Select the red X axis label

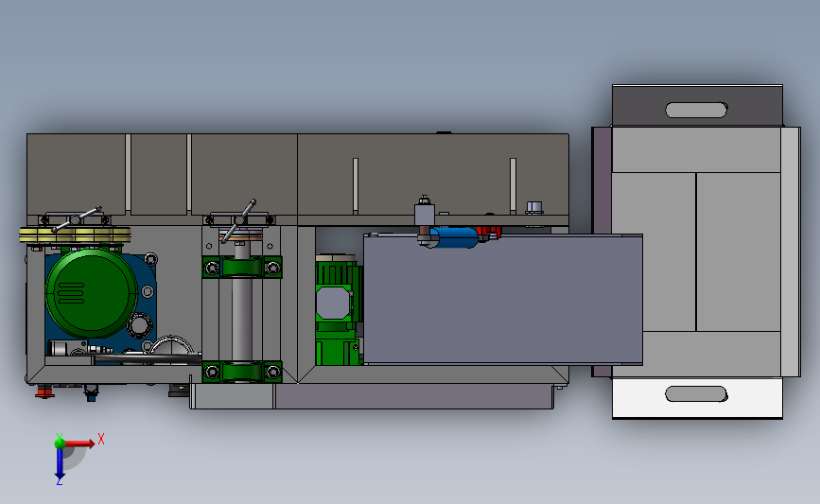(101, 439)
